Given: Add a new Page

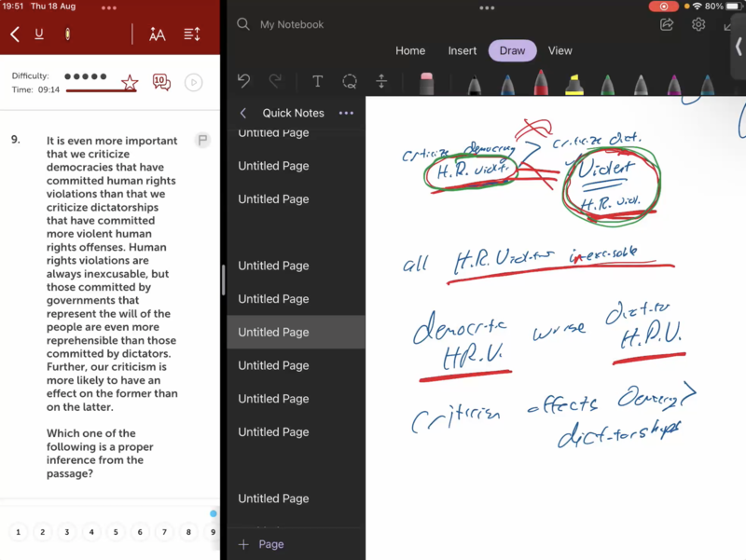Looking at the screenshot, I should pyautogui.click(x=262, y=544).
